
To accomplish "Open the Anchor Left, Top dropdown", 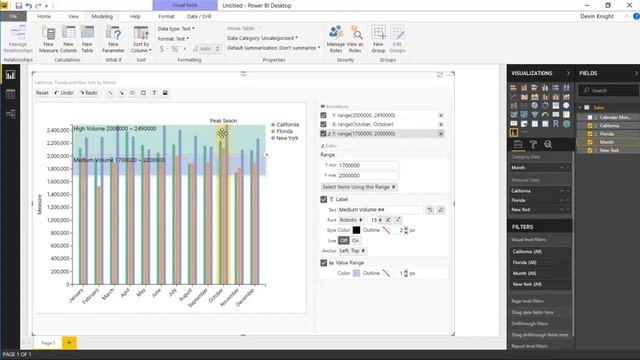I will [x=352, y=251].
